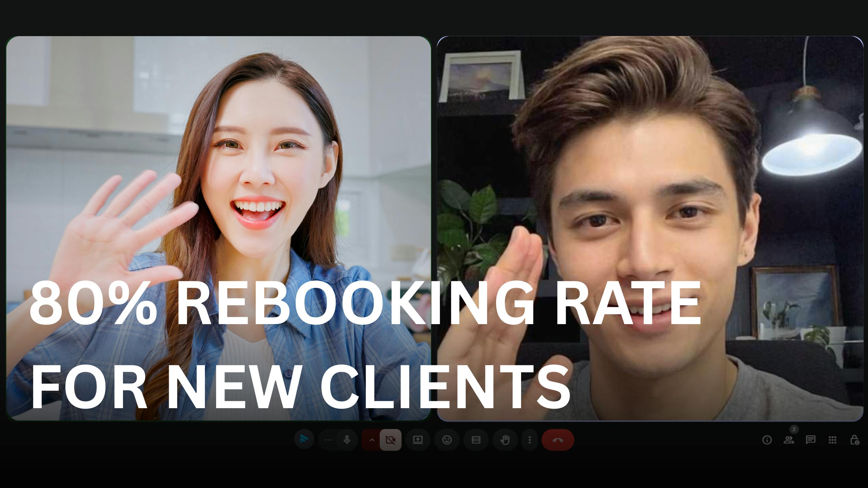Click the 80% REBOOKING RATE caption text
The height and width of the screenshot is (488, 868).
(x=365, y=303)
